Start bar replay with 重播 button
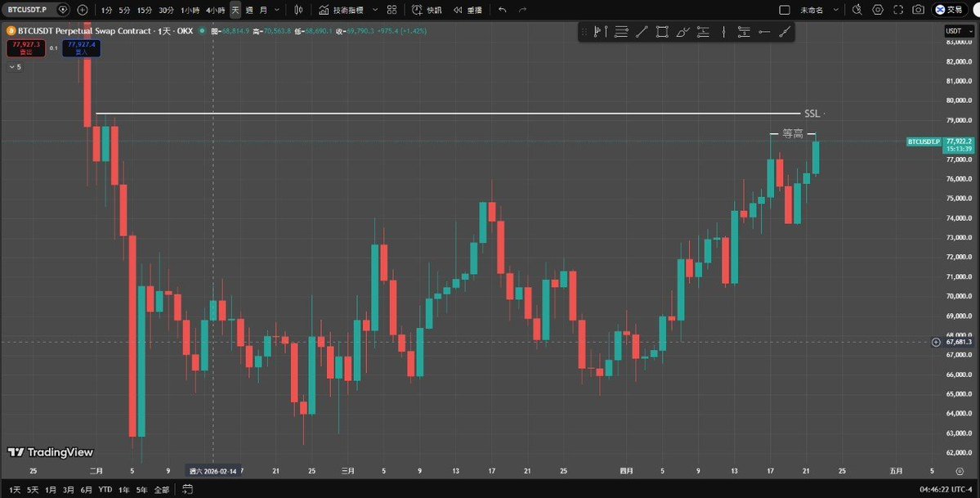Viewport: 980px width, 498px height. [468, 10]
